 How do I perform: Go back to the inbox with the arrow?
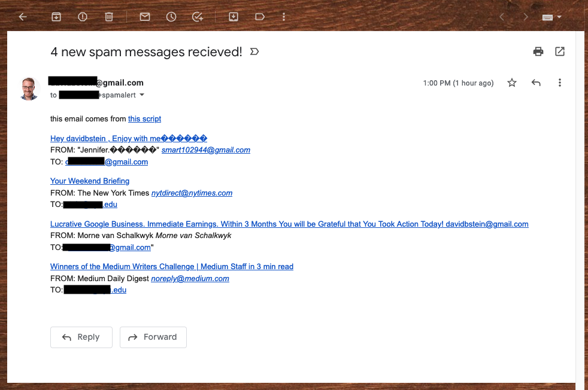pyautogui.click(x=22, y=17)
